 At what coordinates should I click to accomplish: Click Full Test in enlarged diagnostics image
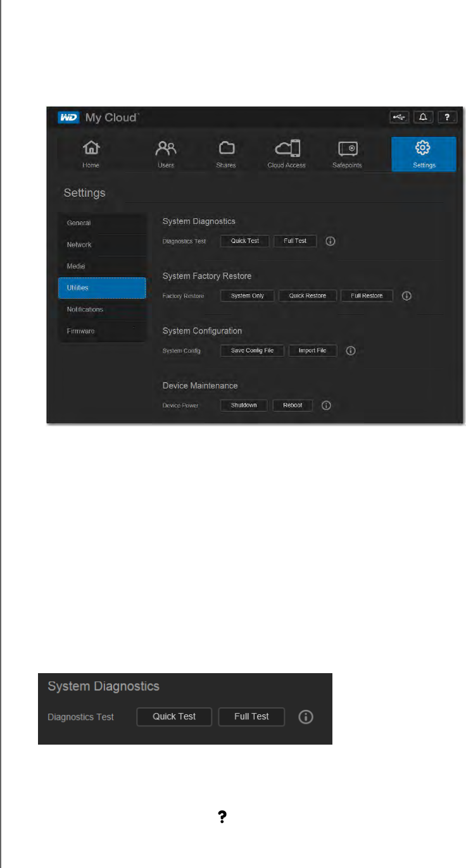(x=251, y=717)
